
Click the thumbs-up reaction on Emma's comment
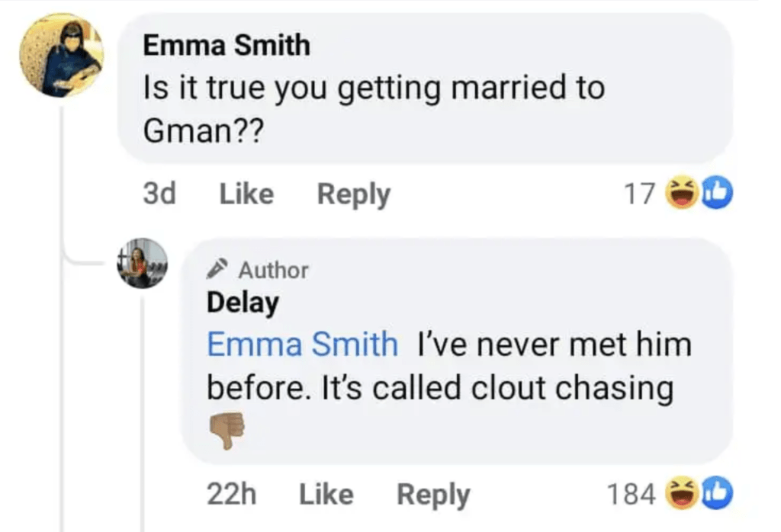pos(717,193)
